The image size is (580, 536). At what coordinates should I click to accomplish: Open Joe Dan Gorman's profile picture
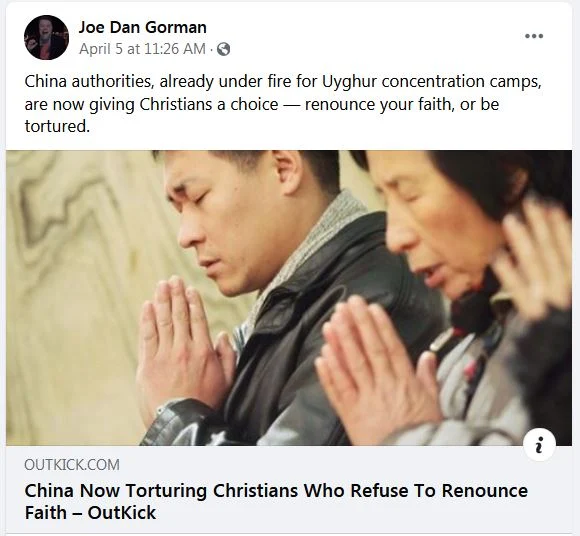[46, 37]
